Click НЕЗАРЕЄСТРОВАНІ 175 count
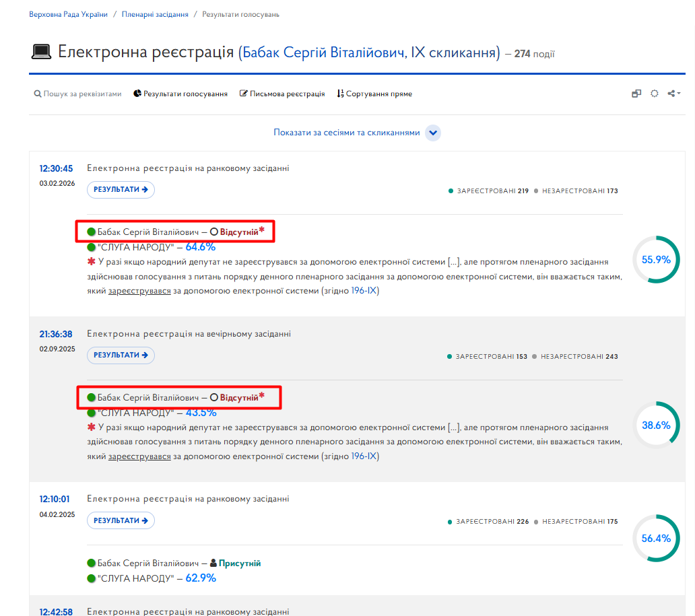The height and width of the screenshot is (616, 695). click(576, 522)
